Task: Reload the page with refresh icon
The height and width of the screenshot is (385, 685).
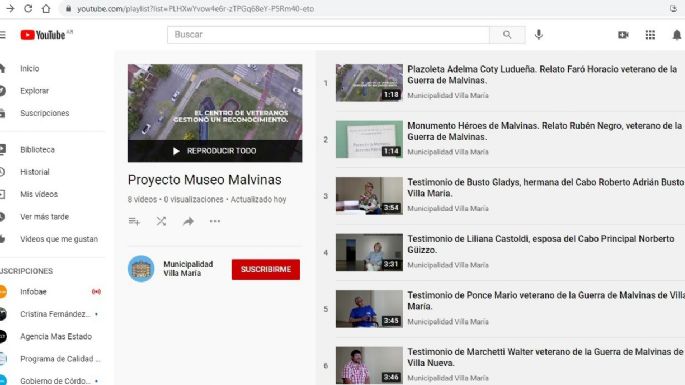Action: point(28,9)
